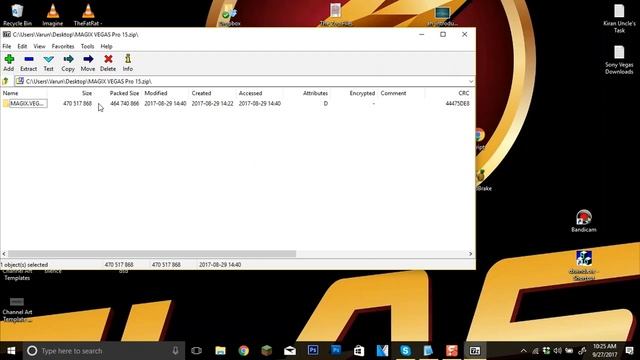640x360 pixels.
Task: Sort by Accessed column header
Action: click(250, 93)
